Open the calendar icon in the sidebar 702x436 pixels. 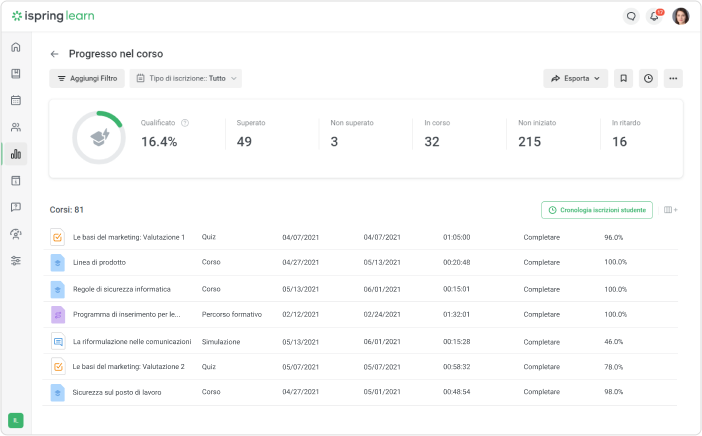(x=15, y=100)
